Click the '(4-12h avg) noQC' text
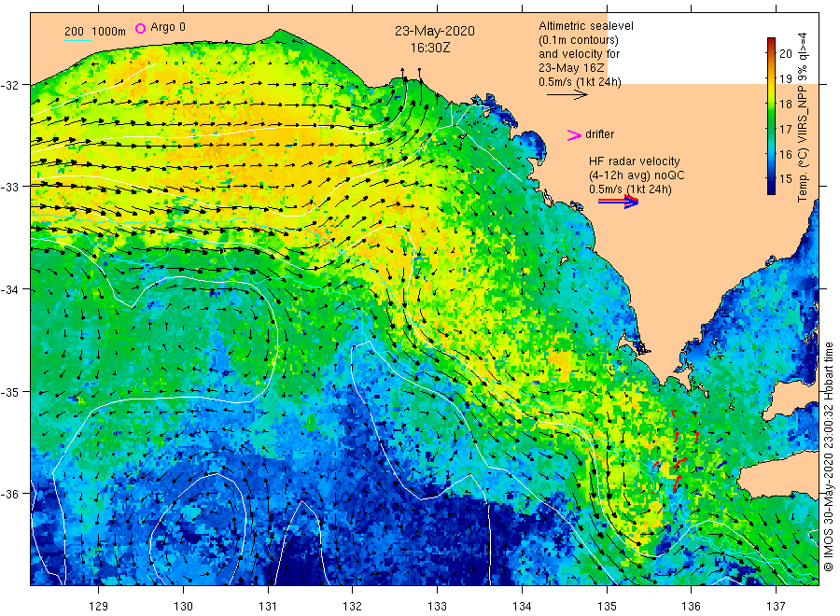Screen dimensions: 840x616 pos(637,175)
